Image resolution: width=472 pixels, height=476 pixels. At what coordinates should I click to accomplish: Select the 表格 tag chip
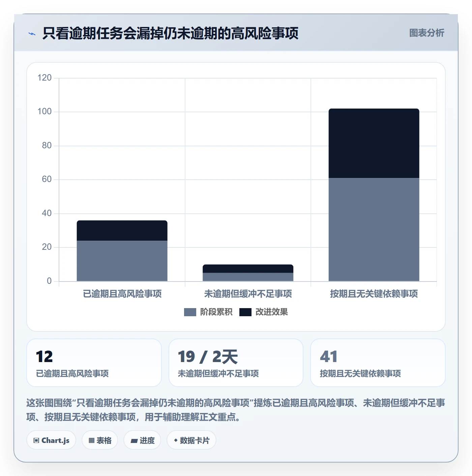(100, 440)
